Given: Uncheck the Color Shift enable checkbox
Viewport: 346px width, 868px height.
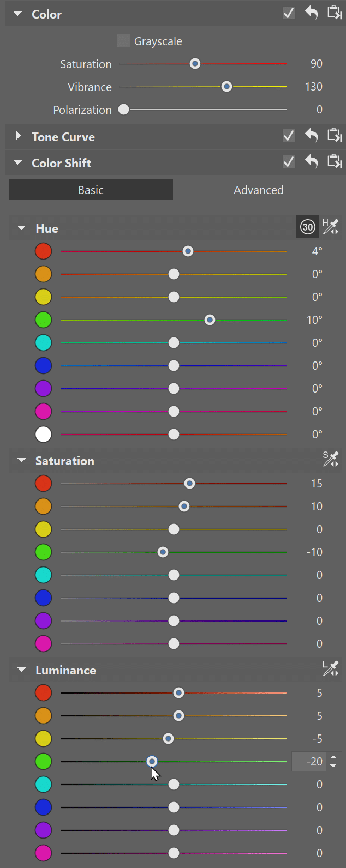Looking at the screenshot, I should coord(289,162).
